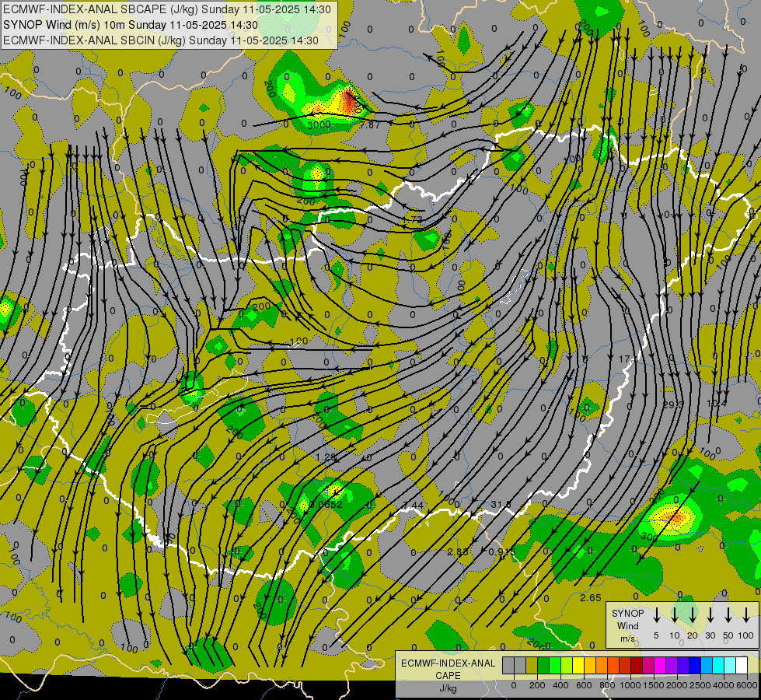Select the dark red swatch right of the 1000 tick
Screen dimensions: 761x700
point(637,665)
